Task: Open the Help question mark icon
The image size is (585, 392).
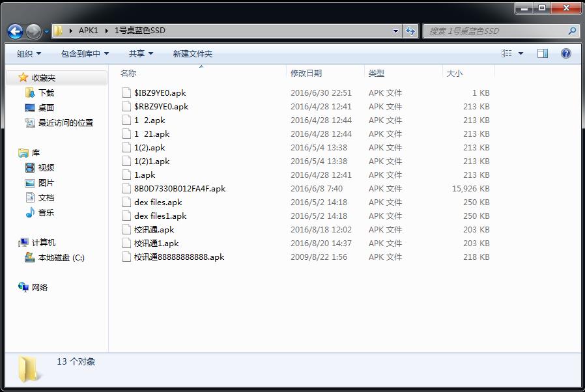Action: (x=565, y=53)
